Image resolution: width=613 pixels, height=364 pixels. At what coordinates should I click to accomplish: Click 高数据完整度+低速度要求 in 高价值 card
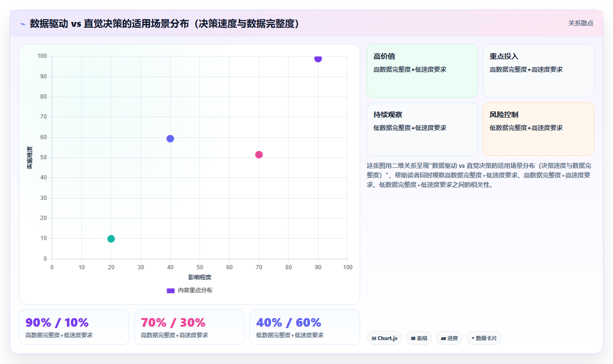410,69
